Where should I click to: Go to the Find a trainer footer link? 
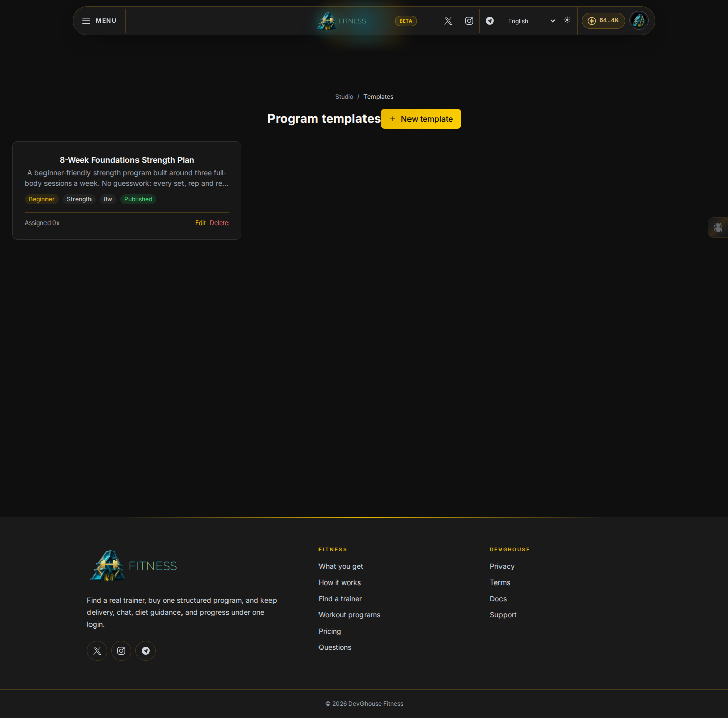pyautogui.click(x=340, y=599)
